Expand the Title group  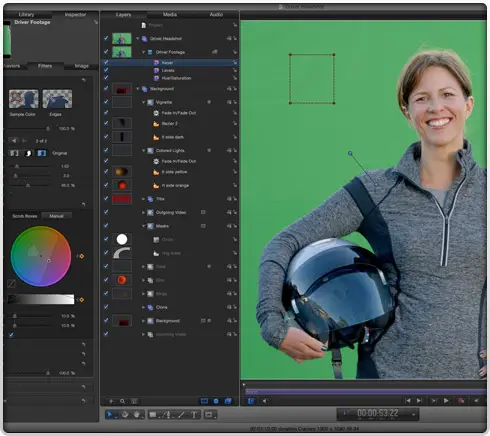point(143,199)
